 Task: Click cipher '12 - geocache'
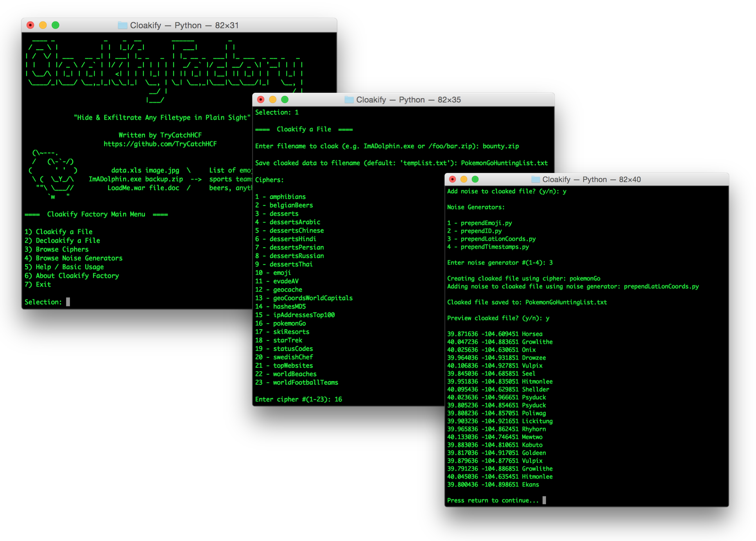[278, 290]
